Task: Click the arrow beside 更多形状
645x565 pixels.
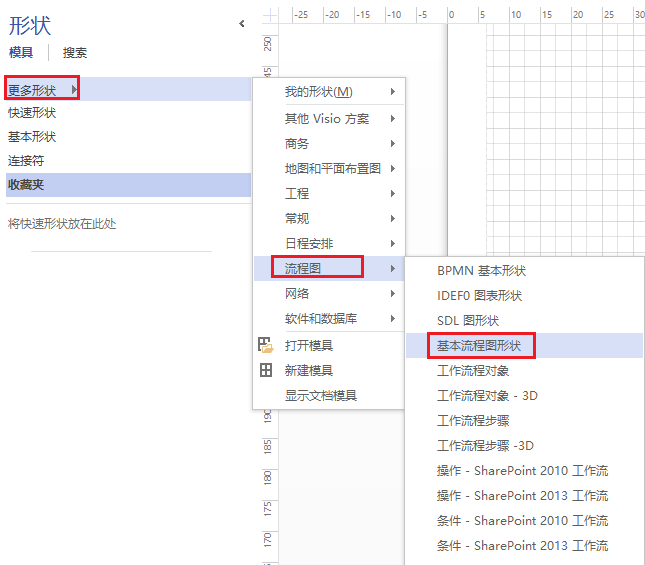Action: 74,89
